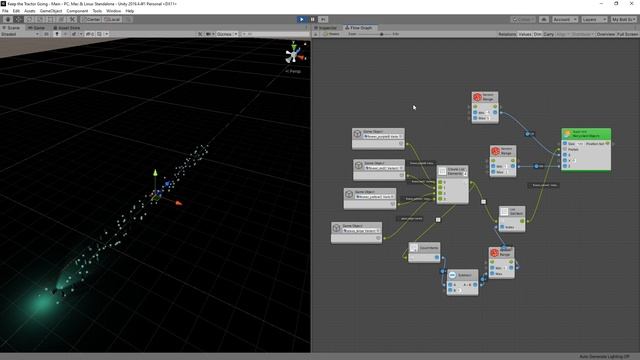Click the Count Items node icon
640x360 pixels.
pyautogui.click(x=414, y=248)
